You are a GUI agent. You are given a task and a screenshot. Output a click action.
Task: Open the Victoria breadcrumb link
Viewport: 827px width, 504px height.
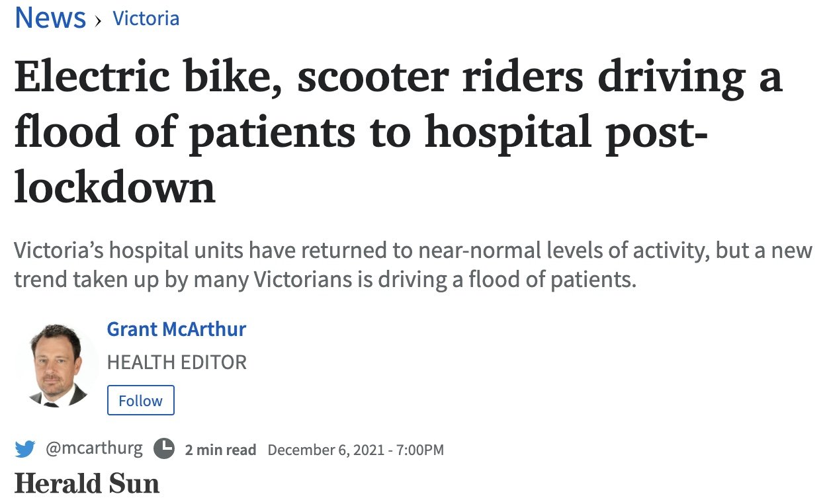(x=146, y=19)
